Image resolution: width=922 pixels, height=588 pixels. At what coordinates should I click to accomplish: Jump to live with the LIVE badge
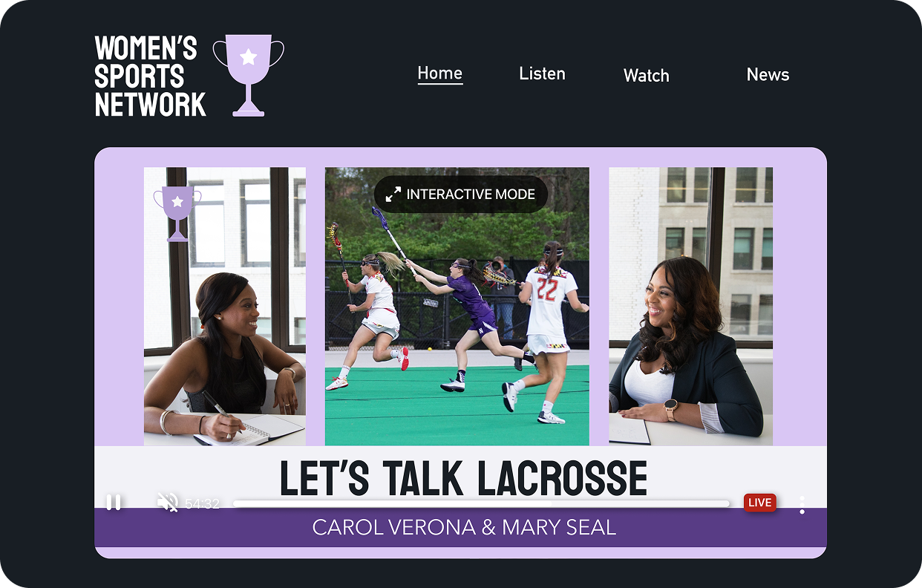click(759, 503)
